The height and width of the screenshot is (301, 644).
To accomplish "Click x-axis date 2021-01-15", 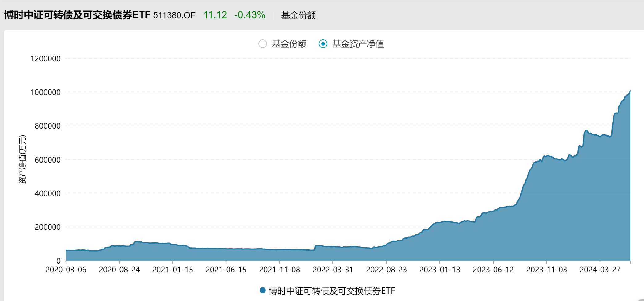I will pos(172,270).
